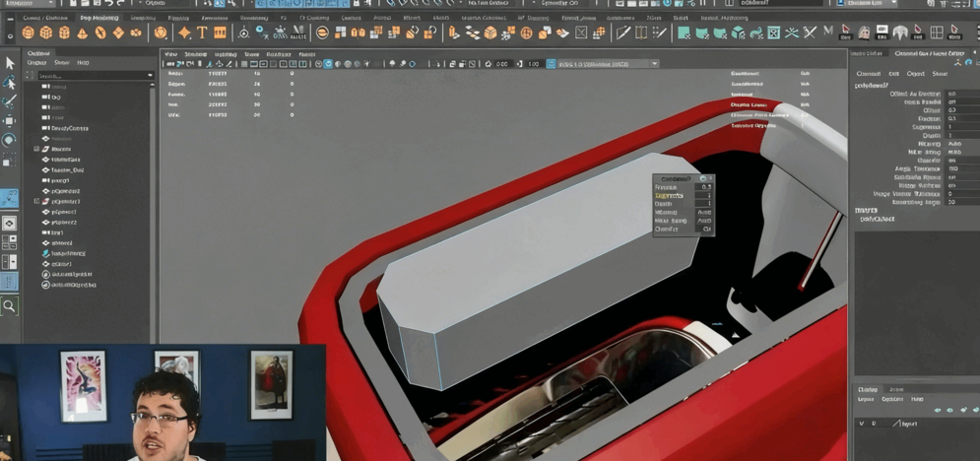Click the Multi-Cut knife shelf icon
This screenshot has height=461, width=980.
click(622, 33)
